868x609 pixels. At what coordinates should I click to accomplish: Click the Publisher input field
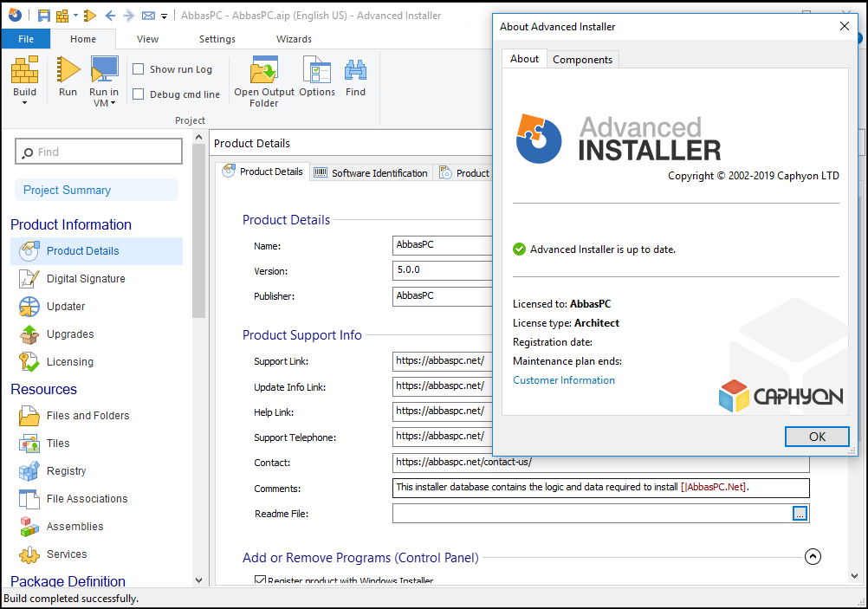[443, 296]
